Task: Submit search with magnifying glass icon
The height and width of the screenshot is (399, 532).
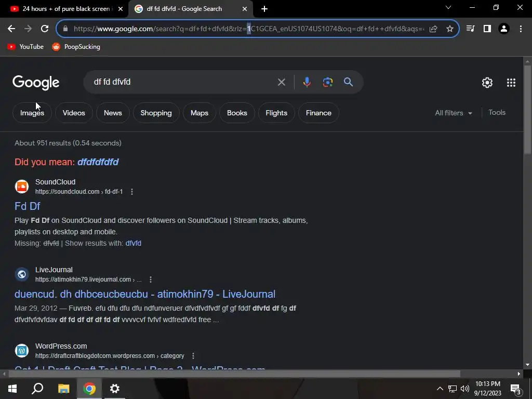Action: click(x=348, y=82)
